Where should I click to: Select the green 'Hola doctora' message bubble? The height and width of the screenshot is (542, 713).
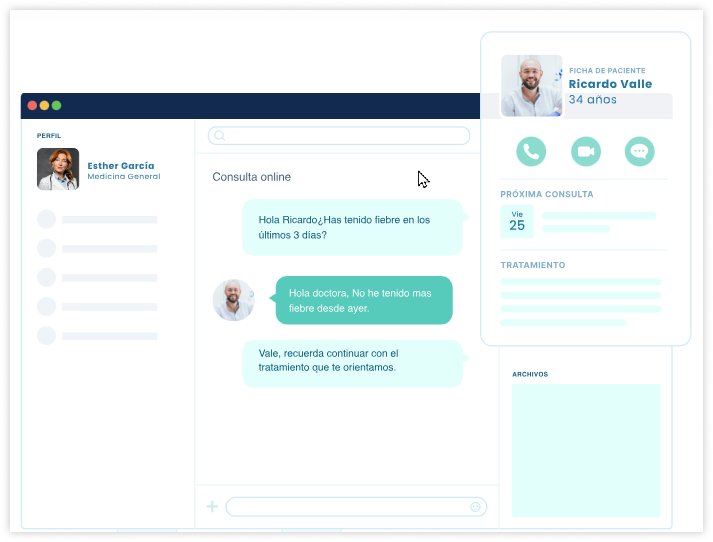(364, 300)
